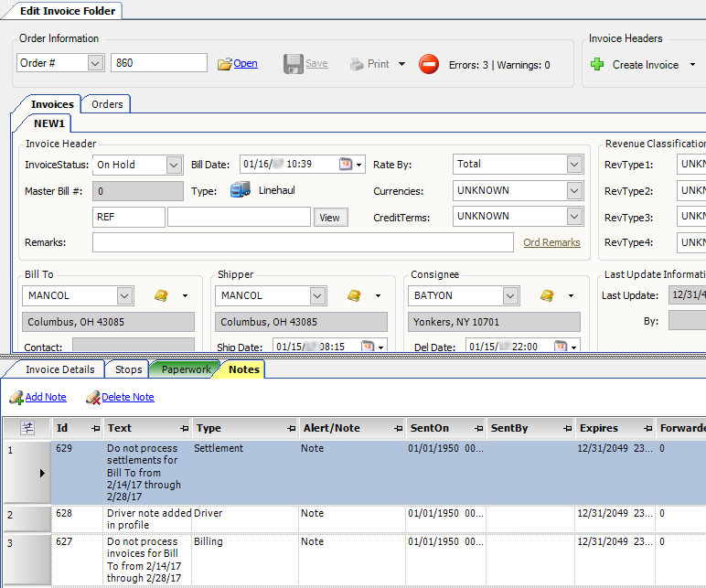The height and width of the screenshot is (588, 706).
Task: Click the Add Note link
Action: click(46, 397)
